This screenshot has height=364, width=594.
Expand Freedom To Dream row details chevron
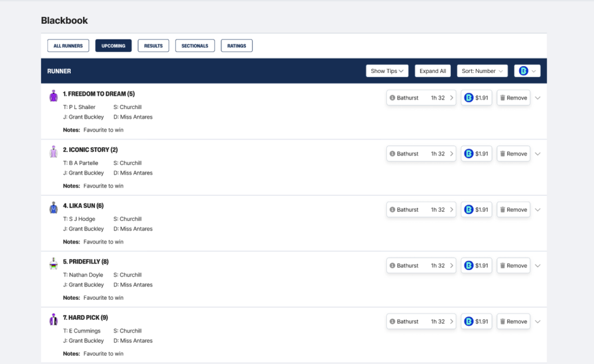click(538, 98)
